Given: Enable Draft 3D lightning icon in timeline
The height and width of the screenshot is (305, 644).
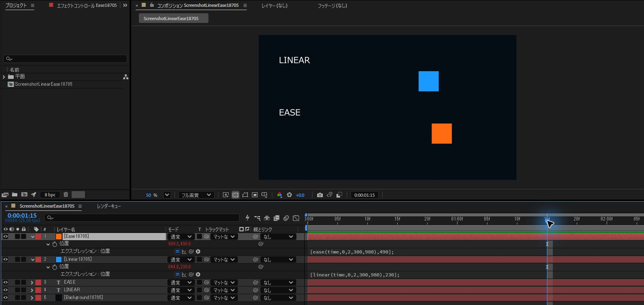Looking at the screenshot, I should (248, 218).
